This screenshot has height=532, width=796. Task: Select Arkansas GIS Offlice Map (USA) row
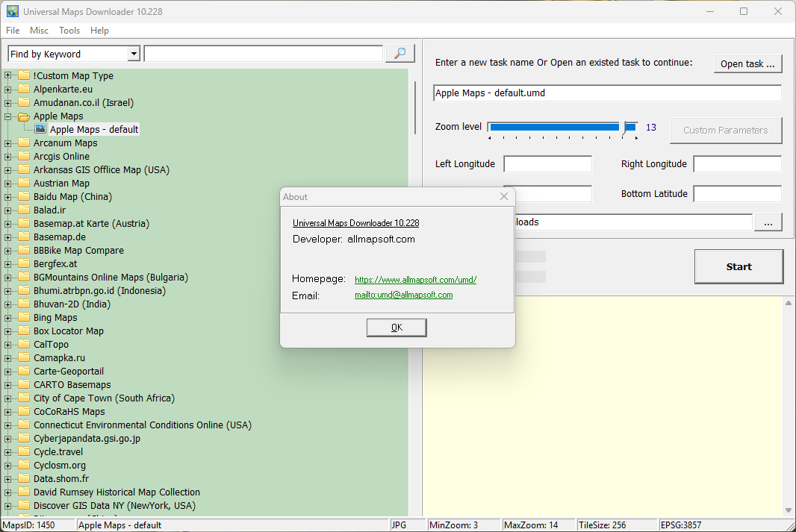(x=102, y=170)
